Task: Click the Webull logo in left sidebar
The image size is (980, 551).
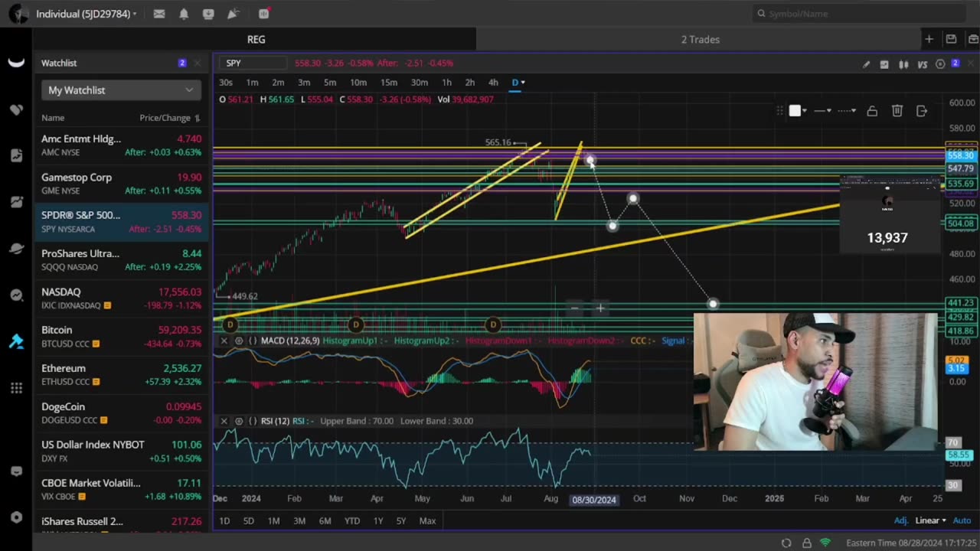Action: (16, 63)
